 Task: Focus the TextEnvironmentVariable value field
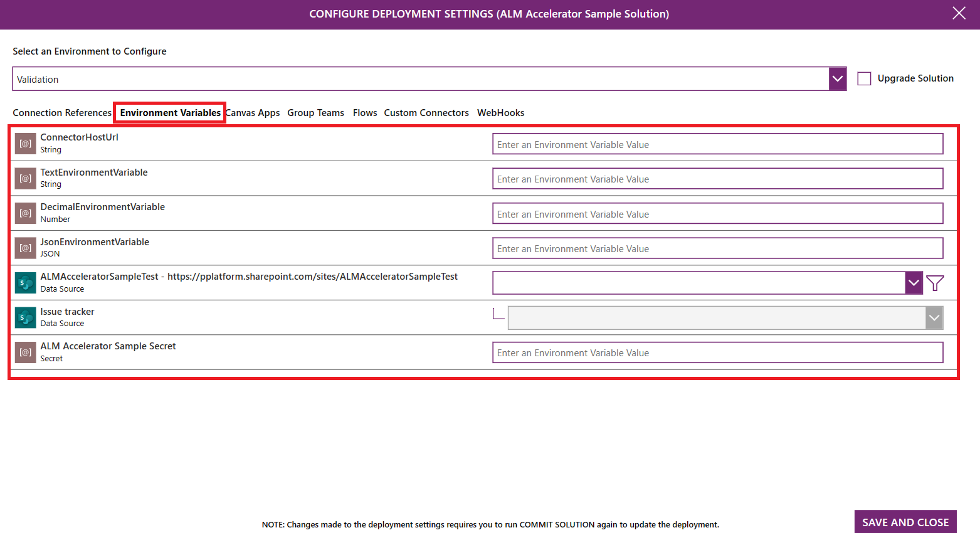pos(718,179)
